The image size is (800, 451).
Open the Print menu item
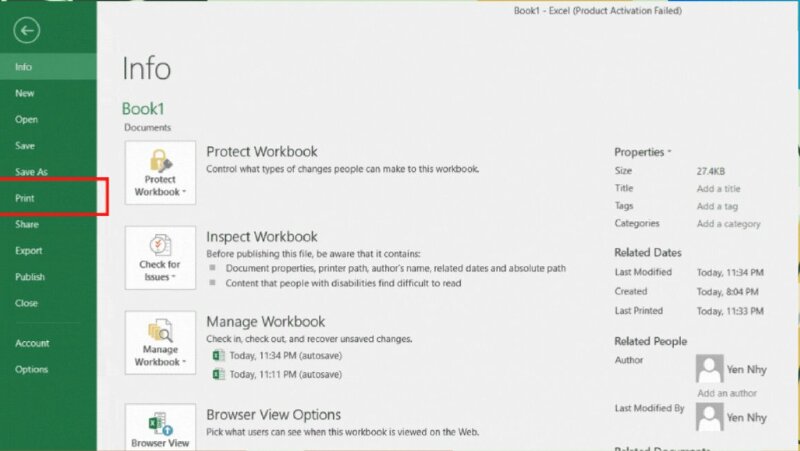pos(25,198)
